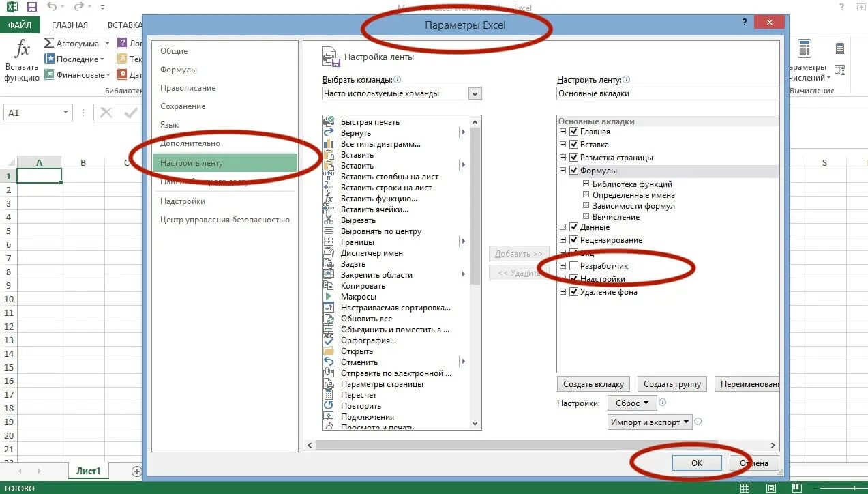Screen dimensions: 868x494
Task: Select the Вставить функцию fx icon in command list
Action: pos(329,199)
